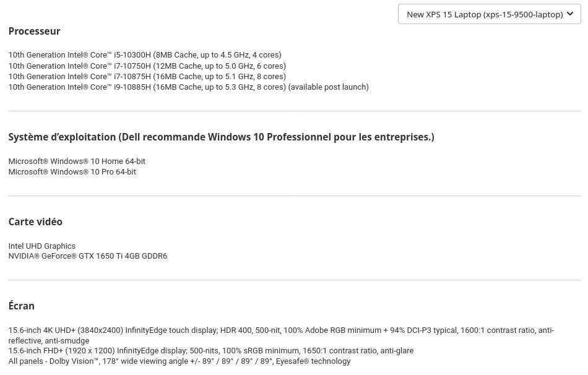Click the chevron arrow on the model selector
The height and width of the screenshot is (375, 588).
click(570, 14)
